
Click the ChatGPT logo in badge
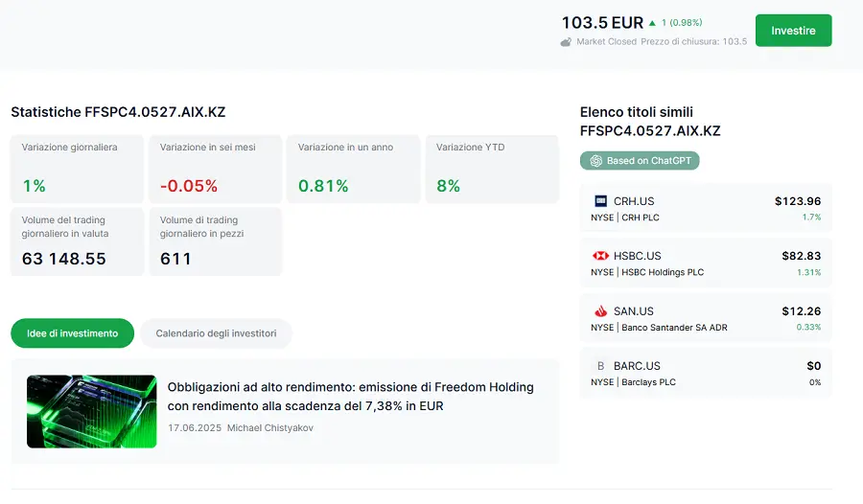[x=595, y=161]
